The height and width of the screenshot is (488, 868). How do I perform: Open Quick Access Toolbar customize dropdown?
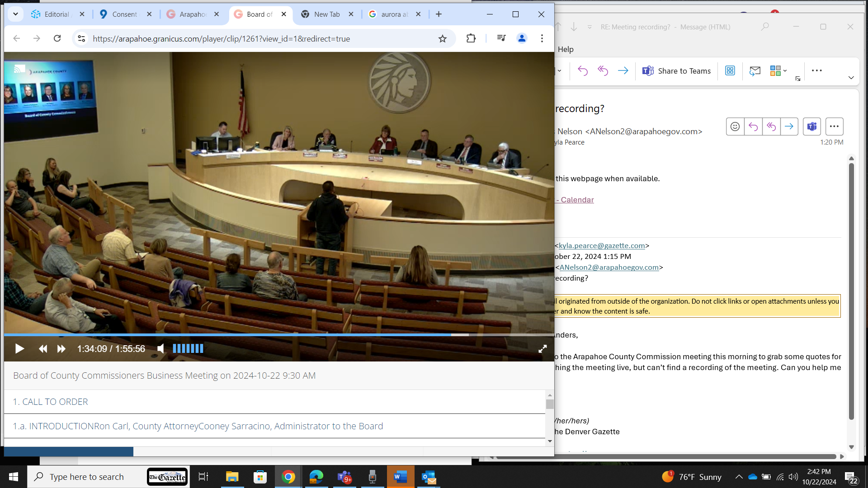[x=590, y=27]
